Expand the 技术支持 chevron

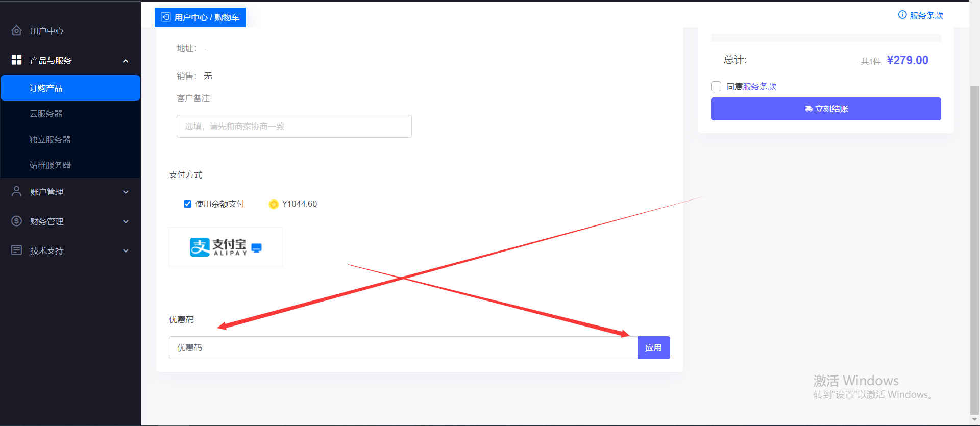pyautogui.click(x=126, y=250)
